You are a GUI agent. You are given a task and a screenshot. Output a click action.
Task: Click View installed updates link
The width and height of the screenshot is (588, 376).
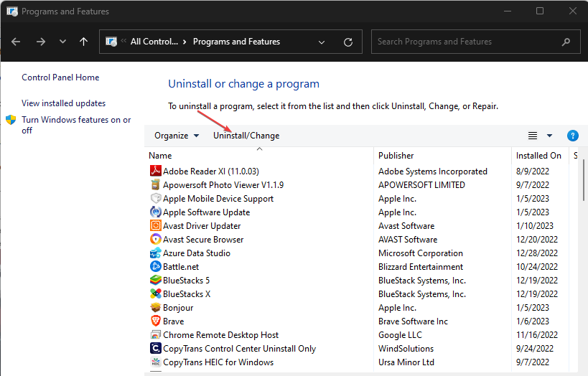[63, 103]
